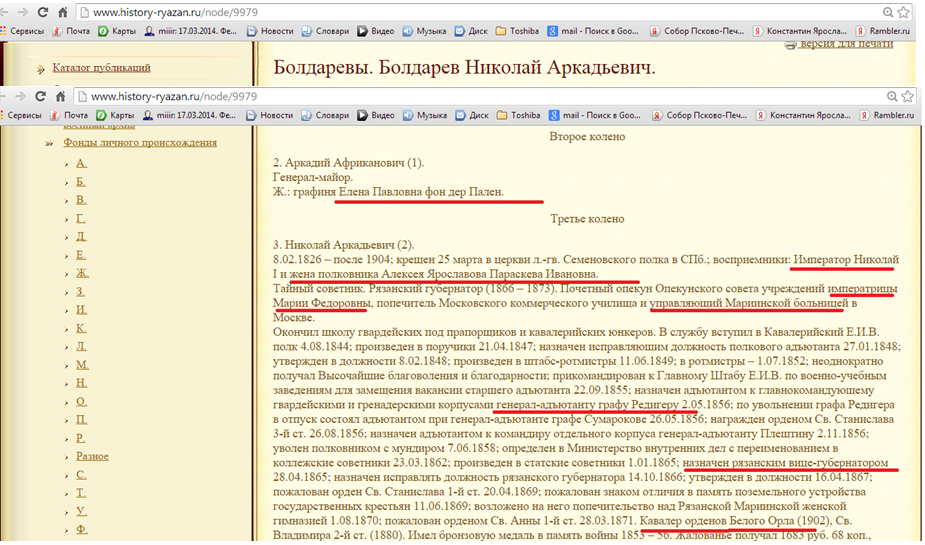Open the 'mail - Поиск в Goo...' bookmark in the lower bar
The height and width of the screenshot is (545, 925).
coord(595,115)
